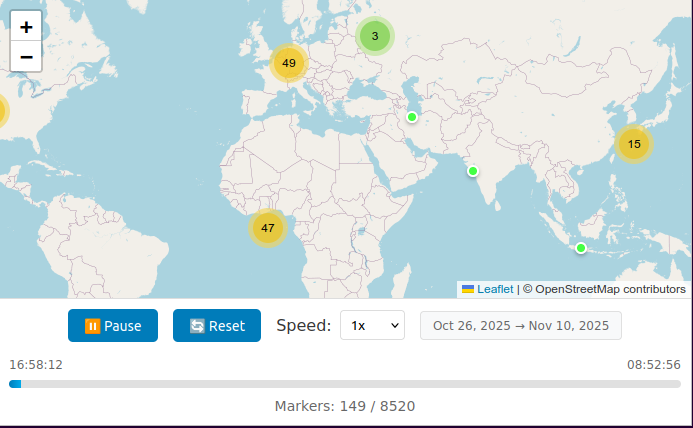Expand the green cluster labeled 3
The image size is (693, 428).
tap(375, 37)
